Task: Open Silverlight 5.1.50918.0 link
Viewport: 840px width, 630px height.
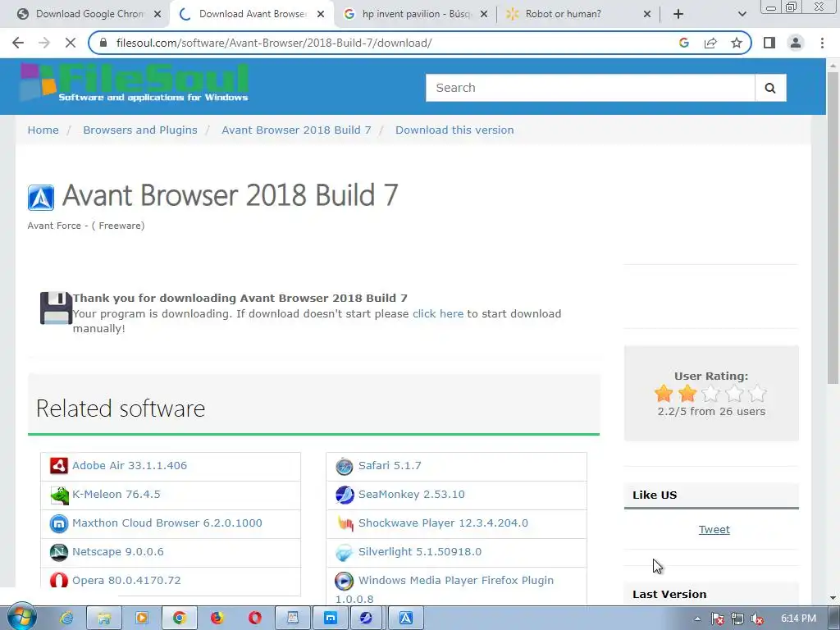Action: click(x=420, y=552)
